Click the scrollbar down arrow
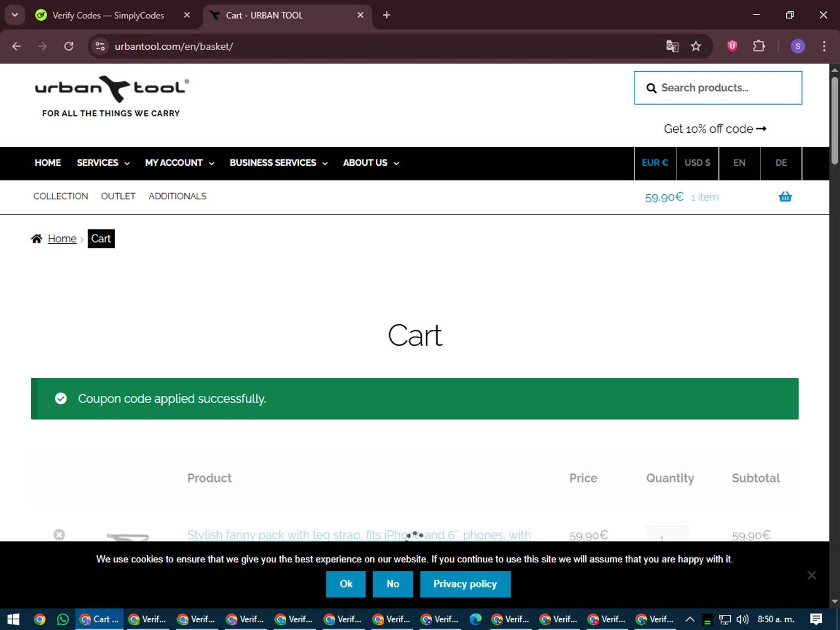Image resolution: width=840 pixels, height=630 pixels. [834, 601]
